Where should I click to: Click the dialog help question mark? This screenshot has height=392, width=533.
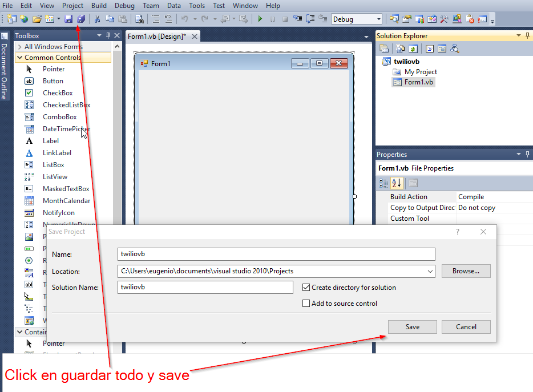(458, 232)
